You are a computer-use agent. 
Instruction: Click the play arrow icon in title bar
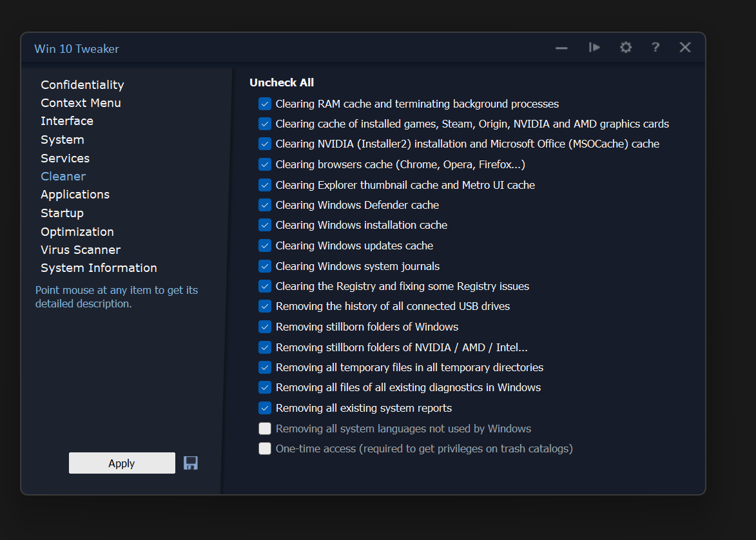tap(594, 48)
